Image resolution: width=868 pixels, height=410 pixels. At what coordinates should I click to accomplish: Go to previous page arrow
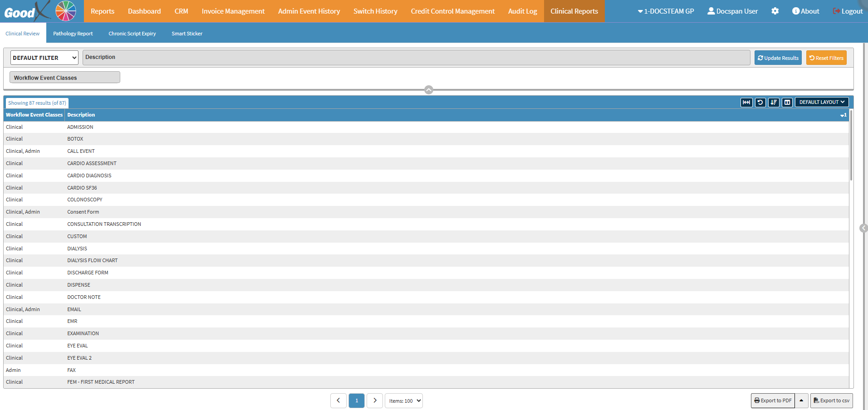[x=338, y=400]
